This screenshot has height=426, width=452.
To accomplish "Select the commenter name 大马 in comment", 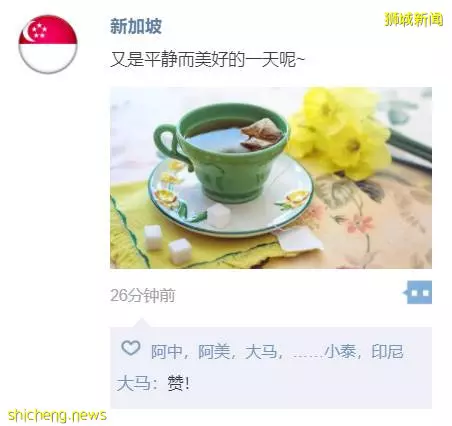I will tap(133, 383).
